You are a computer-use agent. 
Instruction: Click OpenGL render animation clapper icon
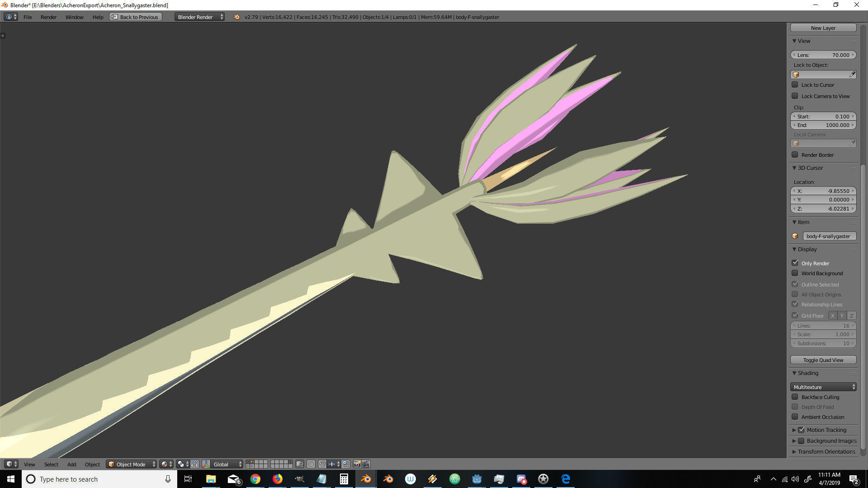(366, 464)
